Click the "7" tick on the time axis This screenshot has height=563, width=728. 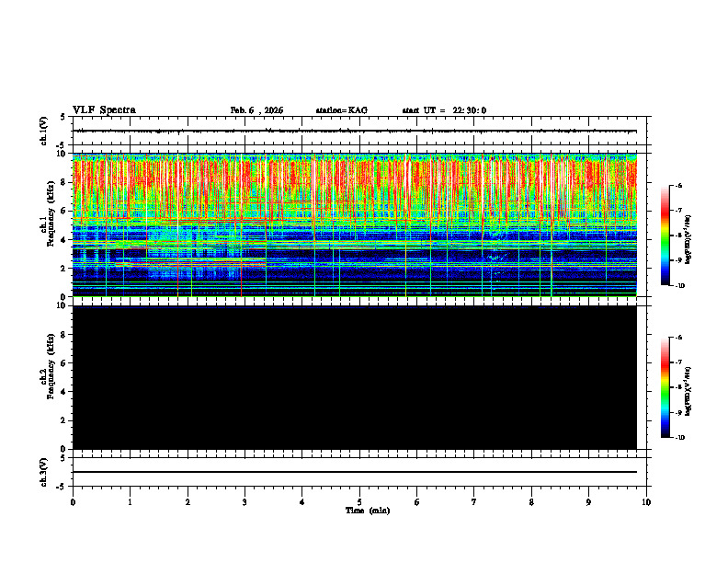coord(474,502)
